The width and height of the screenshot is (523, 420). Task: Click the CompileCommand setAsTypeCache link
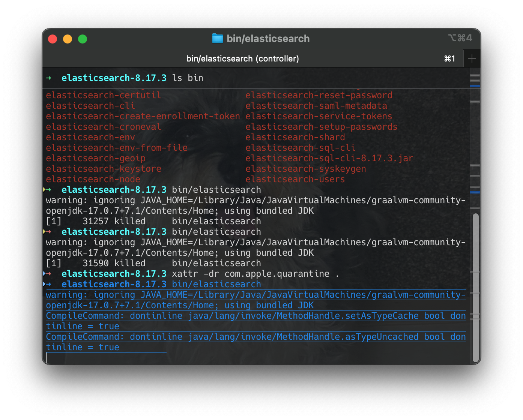pos(255,316)
